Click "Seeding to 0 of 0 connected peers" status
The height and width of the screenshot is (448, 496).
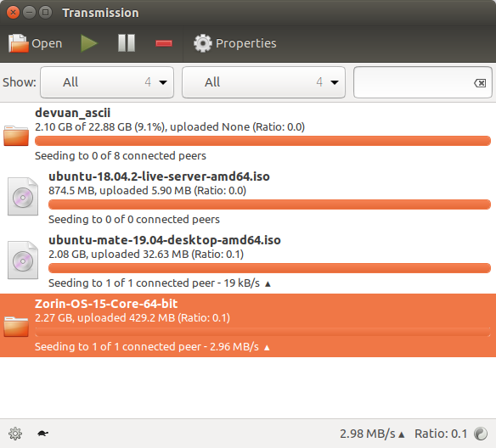point(134,219)
